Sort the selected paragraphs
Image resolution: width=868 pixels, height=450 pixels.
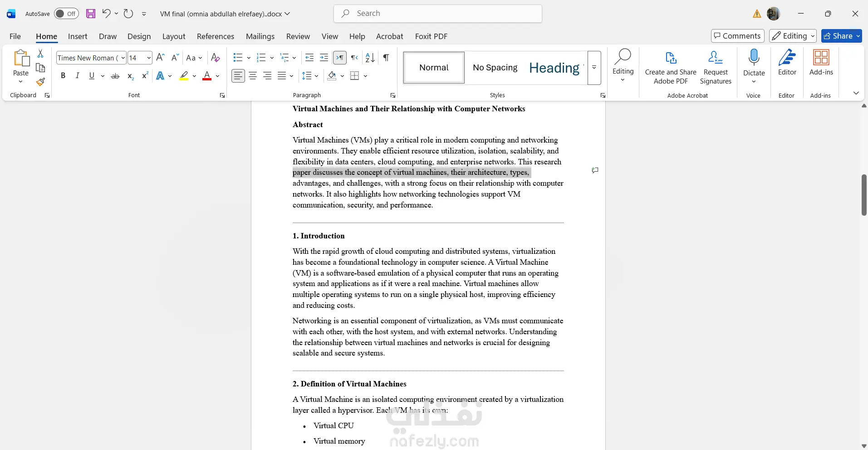click(x=370, y=58)
